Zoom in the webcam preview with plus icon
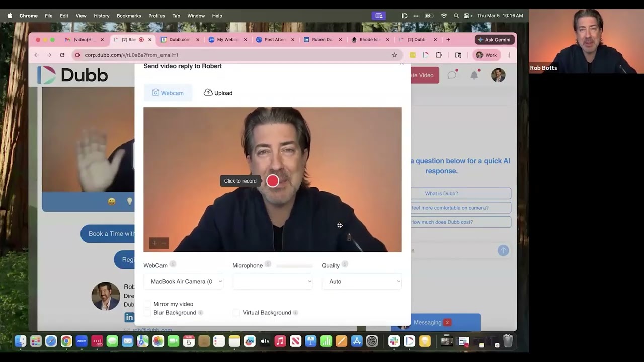Viewport: 644px width, 362px height. click(x=154, y=243)
